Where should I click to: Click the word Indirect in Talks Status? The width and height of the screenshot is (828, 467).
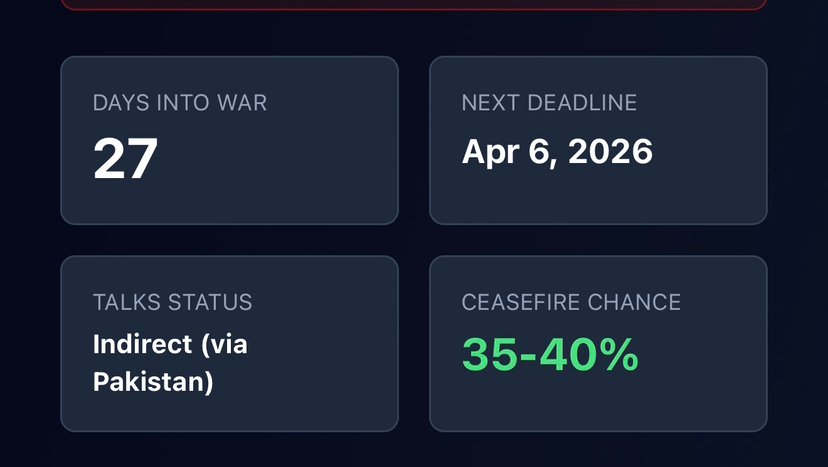point(142,344)
